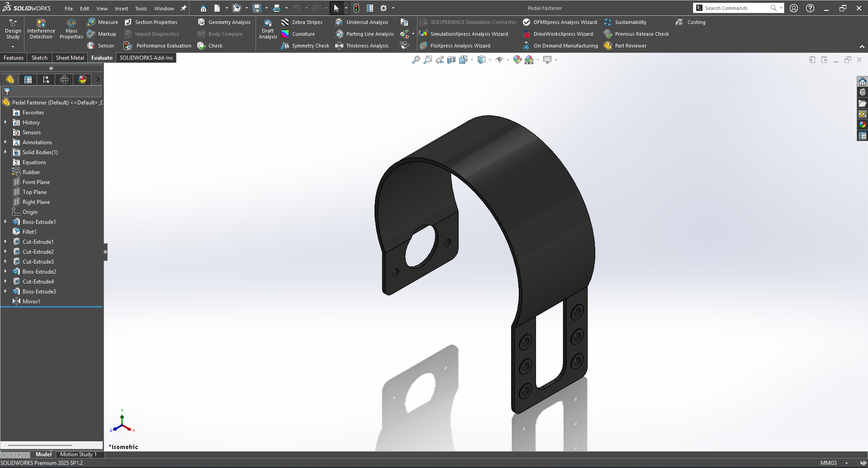868x468 pixels.
Task: Switch to the Sheet Metal tab
Action: (x=70, y=58)
